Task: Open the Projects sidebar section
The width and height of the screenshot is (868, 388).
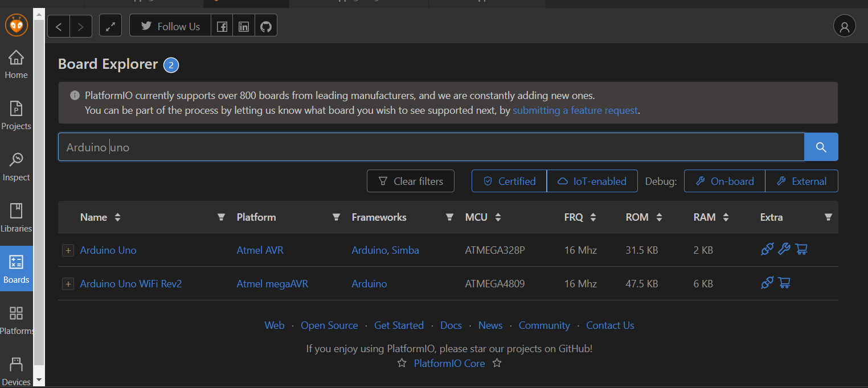Action: 17,116
